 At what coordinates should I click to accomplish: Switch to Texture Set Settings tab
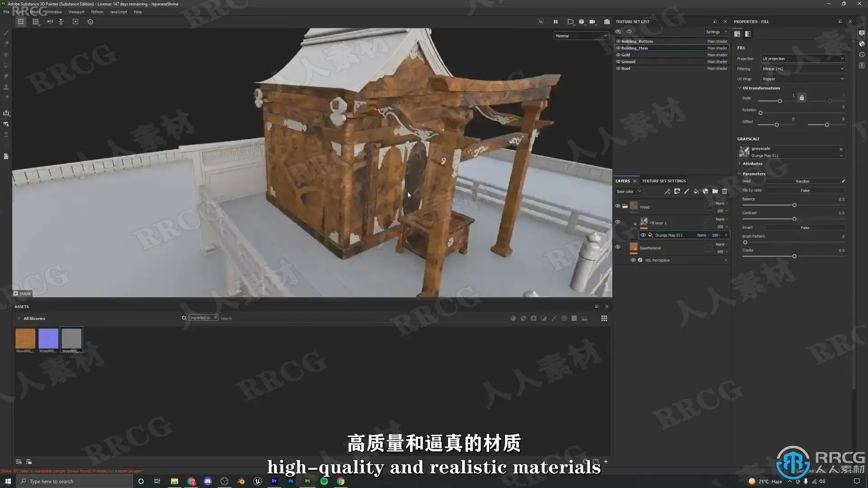664,181
